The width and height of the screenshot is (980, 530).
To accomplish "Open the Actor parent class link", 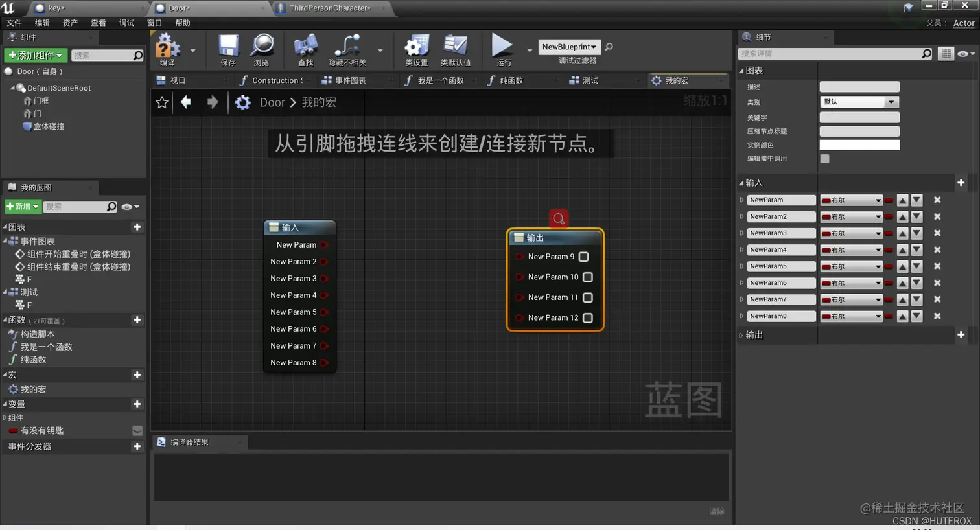I will pos(963,23).
